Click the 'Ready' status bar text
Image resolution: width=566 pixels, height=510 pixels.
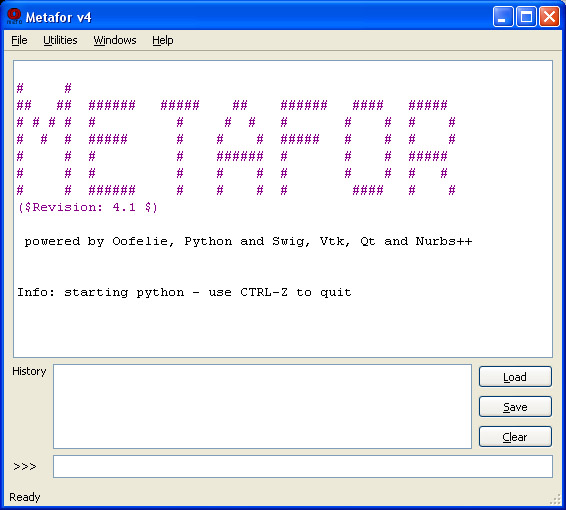pos(25,497)
